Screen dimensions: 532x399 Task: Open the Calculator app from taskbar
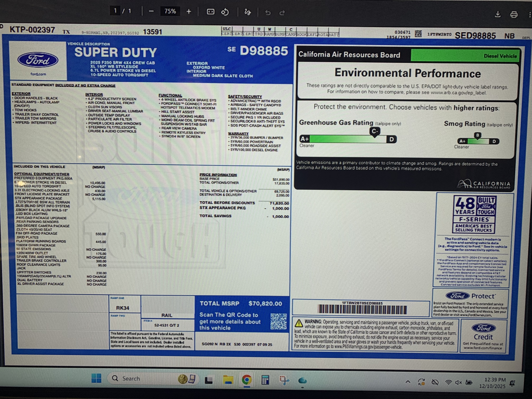tap(265, 380)
